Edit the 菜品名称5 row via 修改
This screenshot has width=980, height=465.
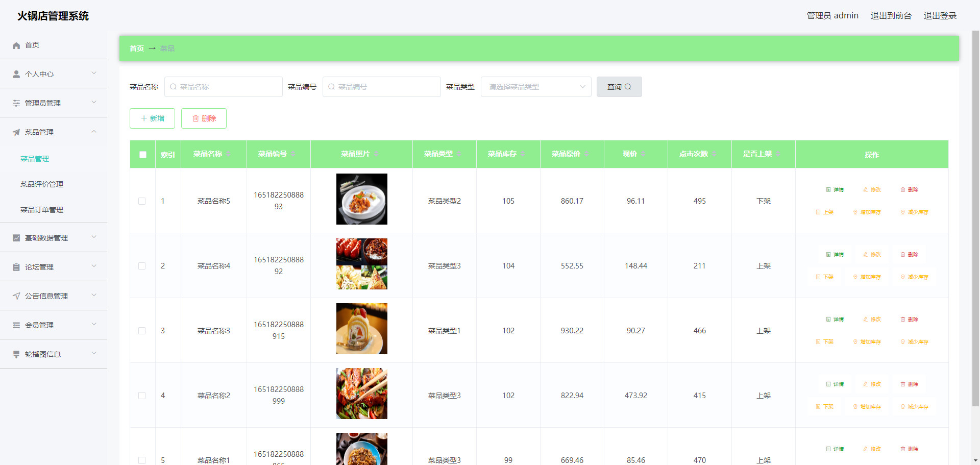point(872,190)
